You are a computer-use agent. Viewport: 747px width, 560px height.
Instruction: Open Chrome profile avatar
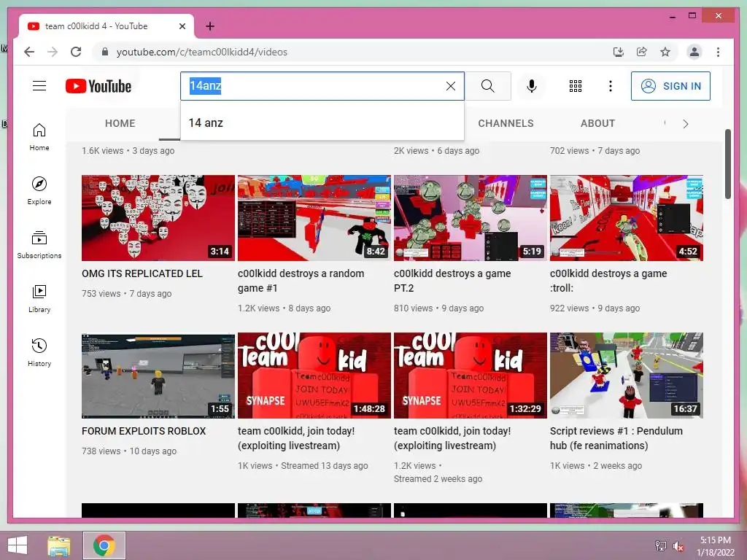[x=694, y=52]
